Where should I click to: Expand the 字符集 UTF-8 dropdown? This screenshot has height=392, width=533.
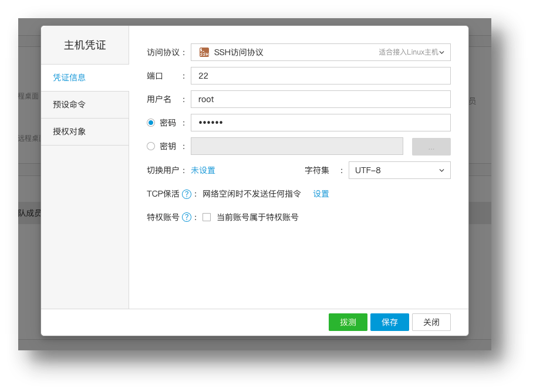399,170
